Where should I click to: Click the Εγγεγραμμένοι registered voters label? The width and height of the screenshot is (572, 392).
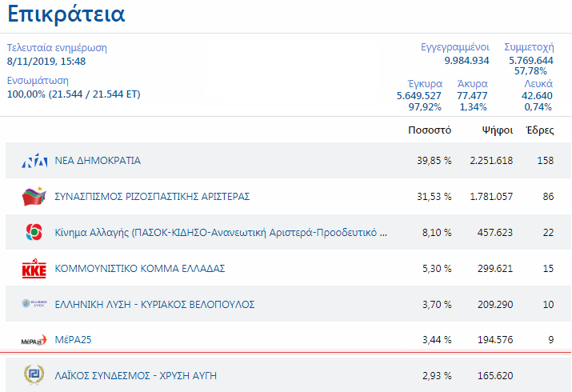[x=455, y=47]
